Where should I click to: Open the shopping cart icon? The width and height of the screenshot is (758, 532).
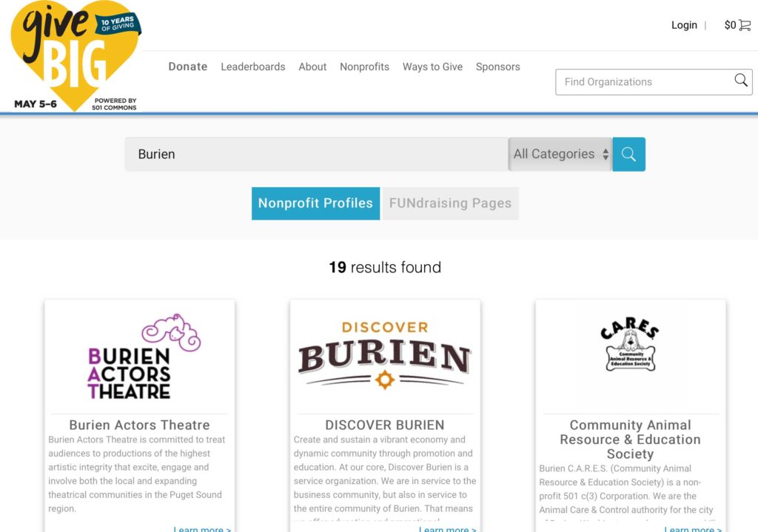(745, 25)
